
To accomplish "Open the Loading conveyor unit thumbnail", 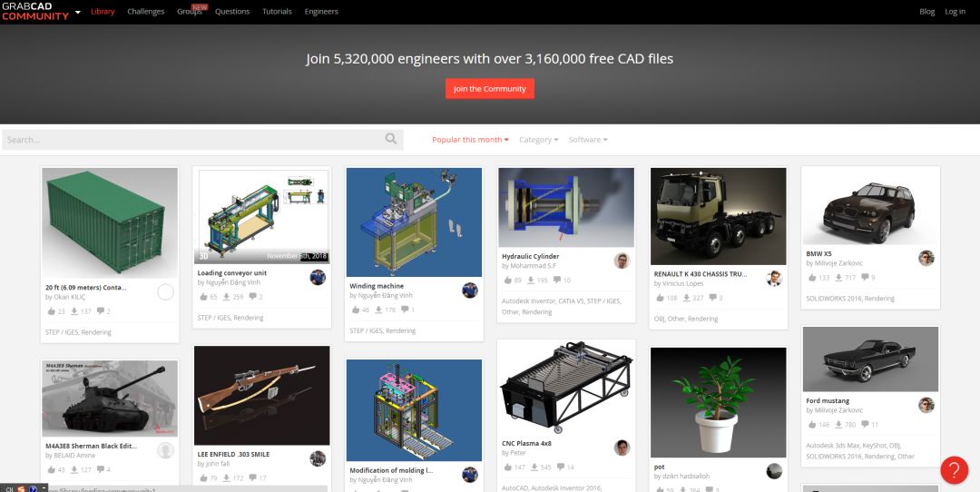I will pyautogui.click(x=262, y=216).
